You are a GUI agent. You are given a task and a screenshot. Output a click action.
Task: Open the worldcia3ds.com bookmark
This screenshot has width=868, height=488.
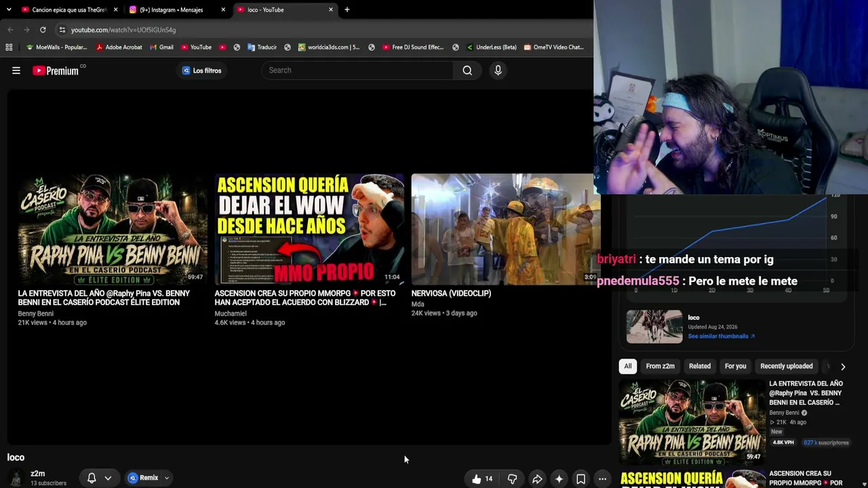(x=329, y=47)
